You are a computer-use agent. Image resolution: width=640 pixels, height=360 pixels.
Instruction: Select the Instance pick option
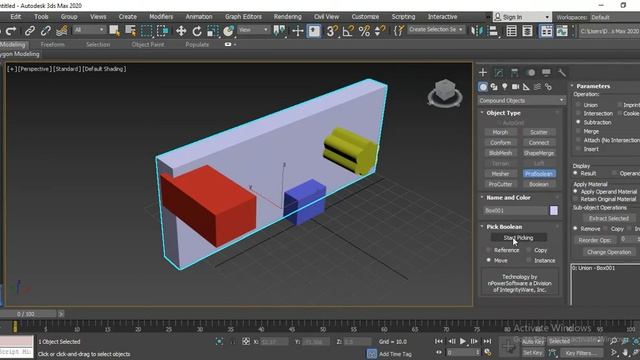[x=529, y=260]
